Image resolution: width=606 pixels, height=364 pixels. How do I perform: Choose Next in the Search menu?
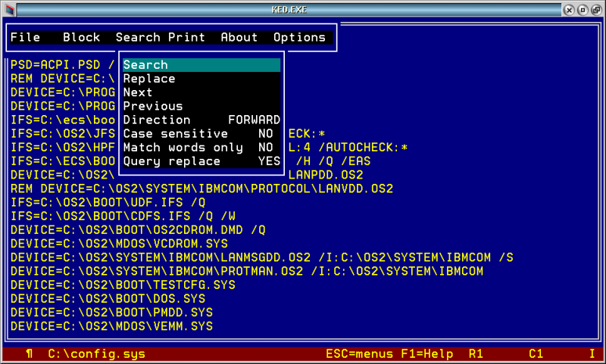138,92
